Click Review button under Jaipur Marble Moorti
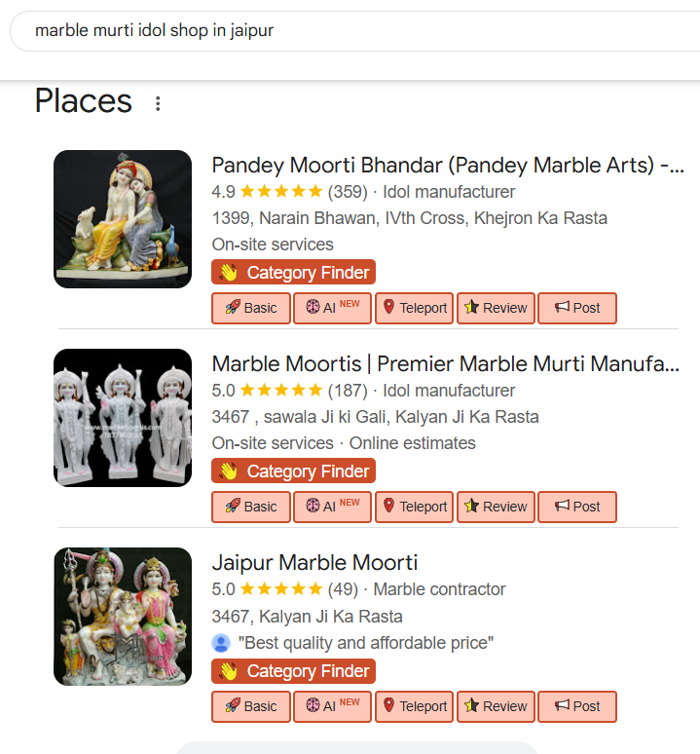This screenshot has width=700, height=754. tap(496, 706)
